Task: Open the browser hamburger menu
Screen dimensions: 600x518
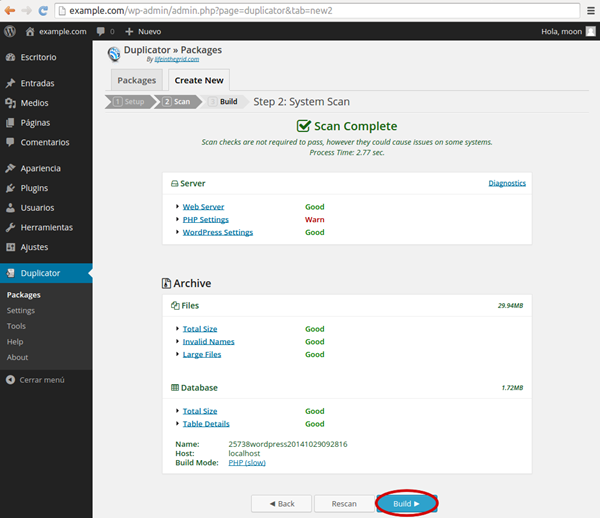Action: (x=591, y=11)
